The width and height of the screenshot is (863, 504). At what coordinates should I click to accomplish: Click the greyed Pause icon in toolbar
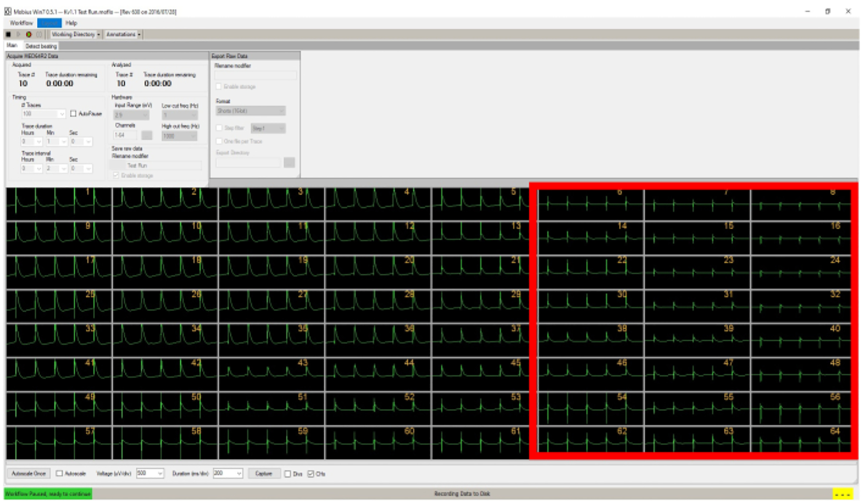click(39, 34)
